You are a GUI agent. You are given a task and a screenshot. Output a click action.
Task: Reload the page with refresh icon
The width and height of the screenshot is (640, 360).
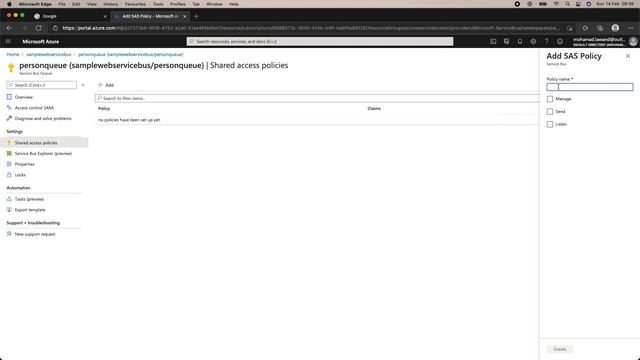tap(38, 28)
